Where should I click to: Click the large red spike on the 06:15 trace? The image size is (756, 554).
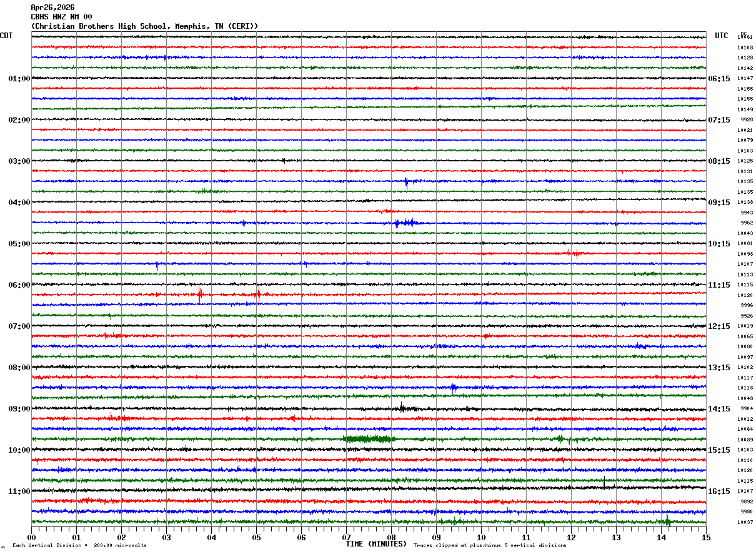[x=200, y=295]
